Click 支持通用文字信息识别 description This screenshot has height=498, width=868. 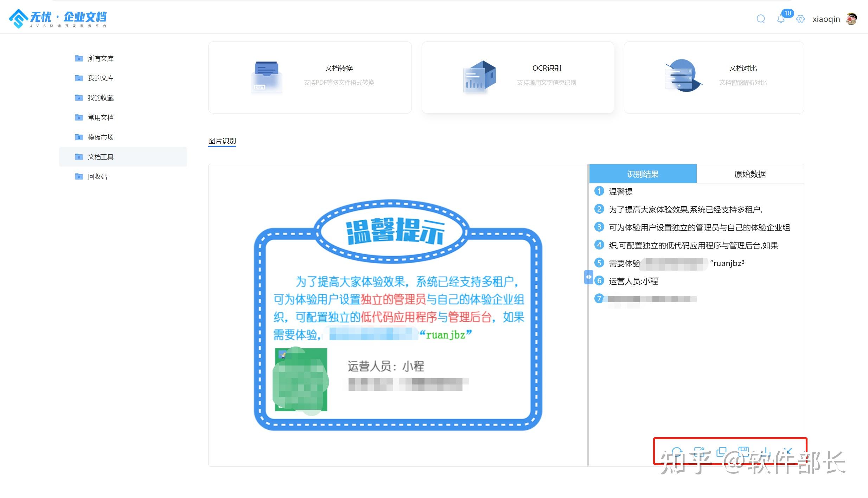[x=547, y=83]
